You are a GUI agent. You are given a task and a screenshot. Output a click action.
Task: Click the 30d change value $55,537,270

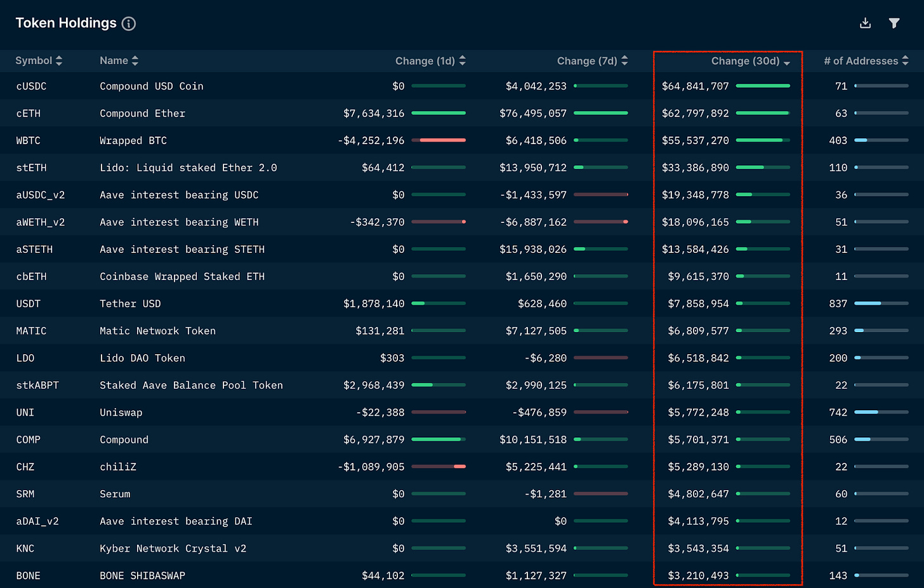(696, 141)
